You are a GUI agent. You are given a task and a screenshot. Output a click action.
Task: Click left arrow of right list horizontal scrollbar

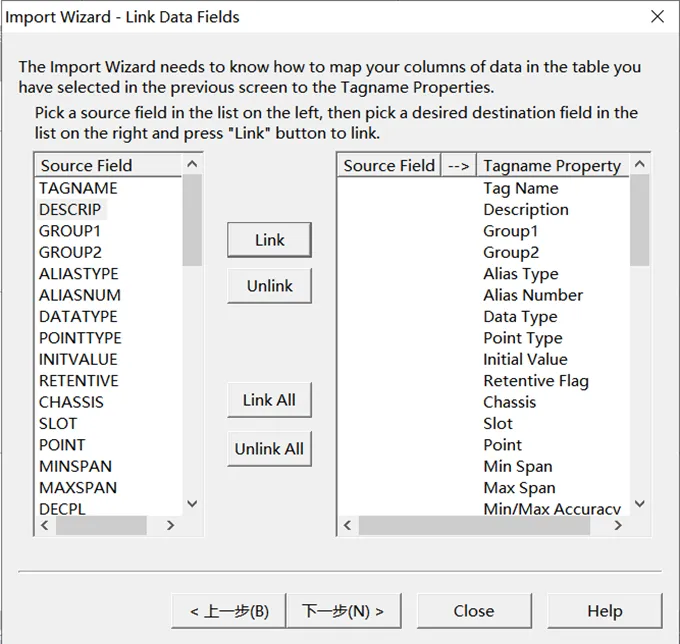pyautogui.click(x=347, y=526)
